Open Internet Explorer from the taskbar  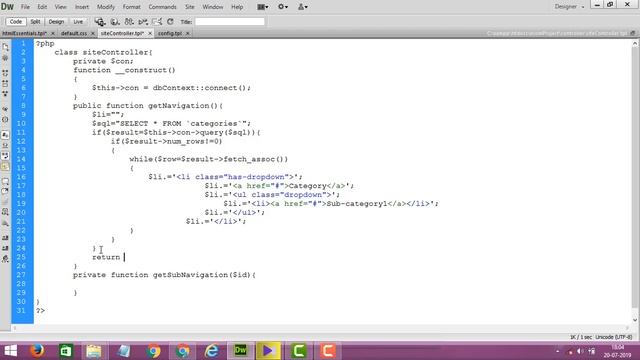click(x=211, y=351)
